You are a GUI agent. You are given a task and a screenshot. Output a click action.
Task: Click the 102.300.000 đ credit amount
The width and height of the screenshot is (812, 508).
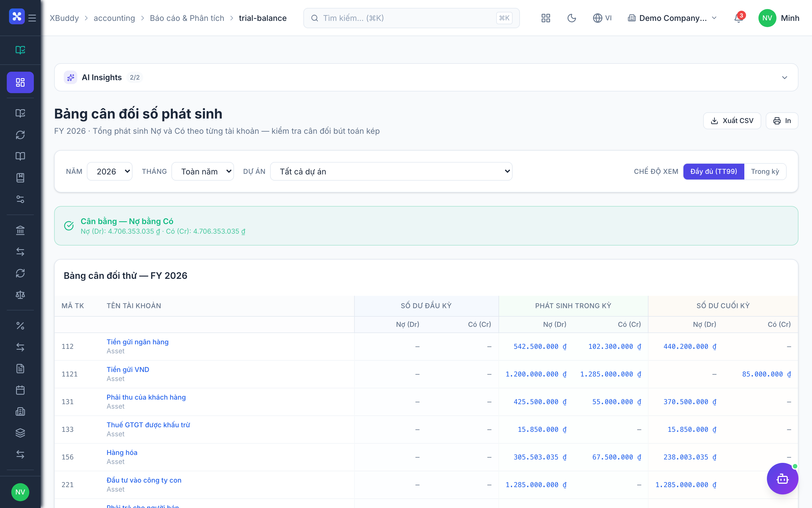tap(615, 346)
